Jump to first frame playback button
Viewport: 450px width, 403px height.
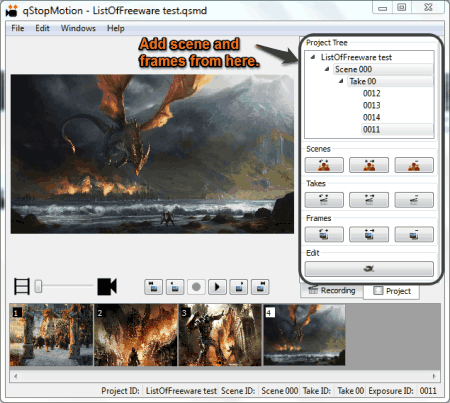pos(153,287)
